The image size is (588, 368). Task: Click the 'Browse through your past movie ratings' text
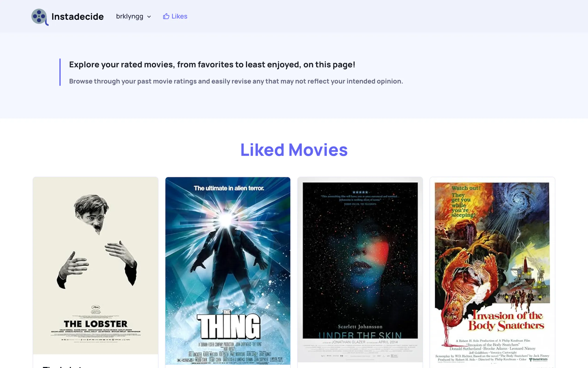[x=236, y=81]
